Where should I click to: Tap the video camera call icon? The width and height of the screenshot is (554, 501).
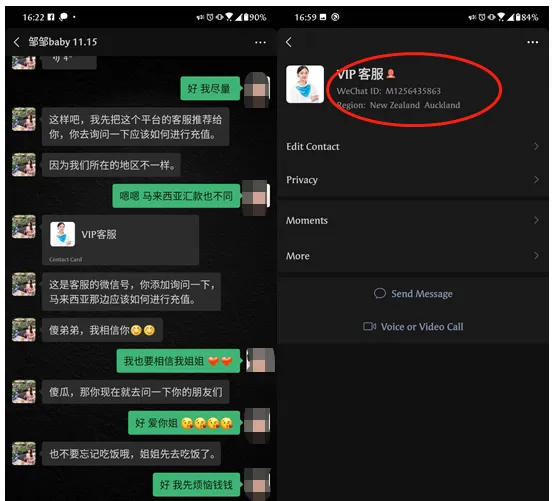pyautogui.click(x=370, y=326)
